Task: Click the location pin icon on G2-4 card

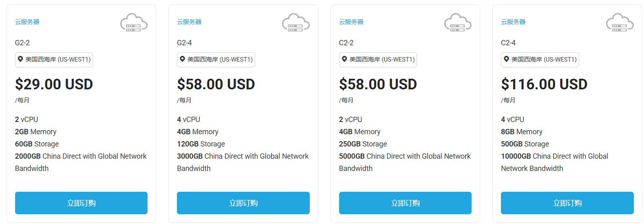Action: [182, 59]
